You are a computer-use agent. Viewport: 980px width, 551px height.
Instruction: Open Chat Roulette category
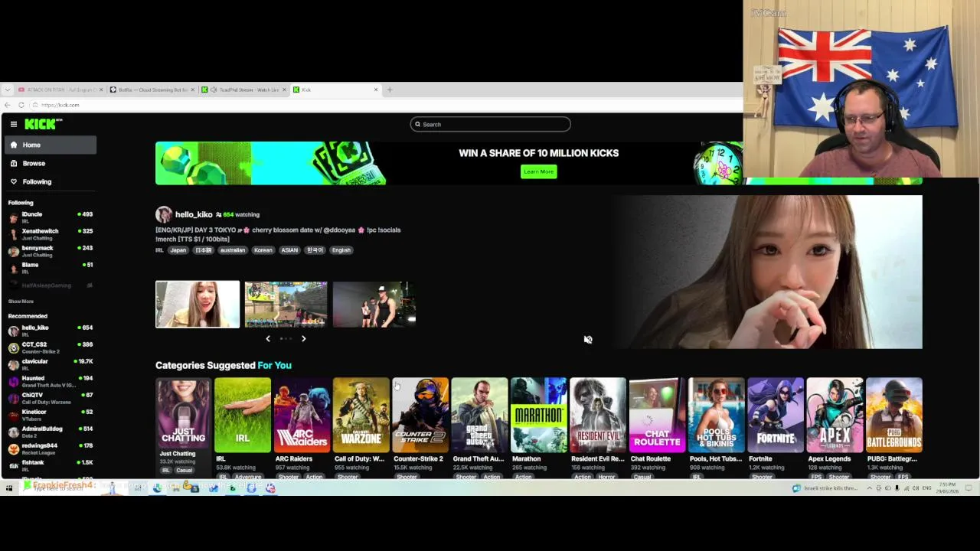pyautogui.click(x=657, y=416)
